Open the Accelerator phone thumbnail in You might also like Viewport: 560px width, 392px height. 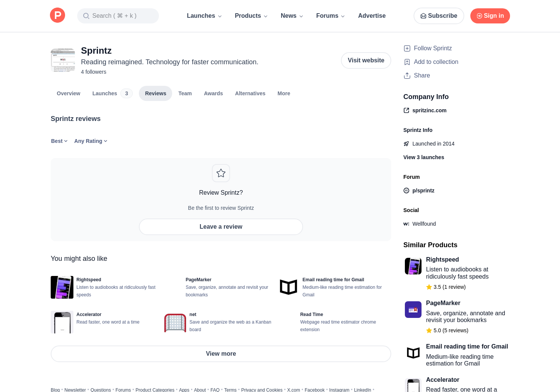point(62,322)
